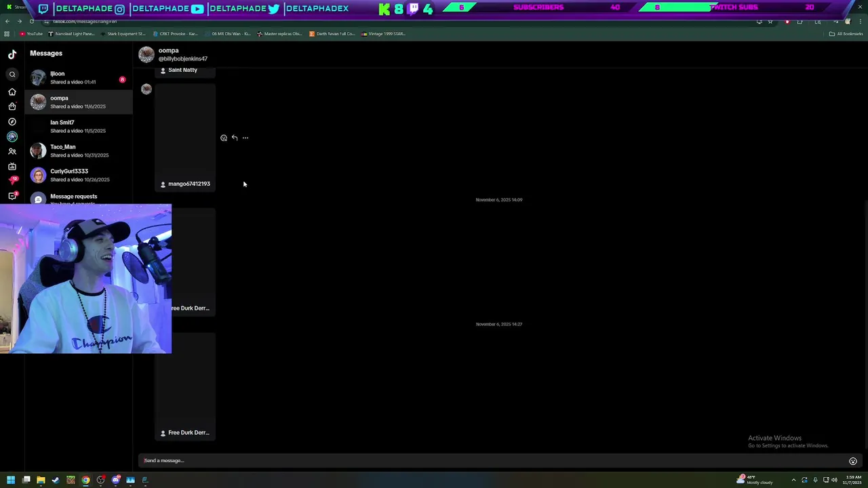Open the TikTok Shop bag icon
Screen dimensions: 868x488
12,106
